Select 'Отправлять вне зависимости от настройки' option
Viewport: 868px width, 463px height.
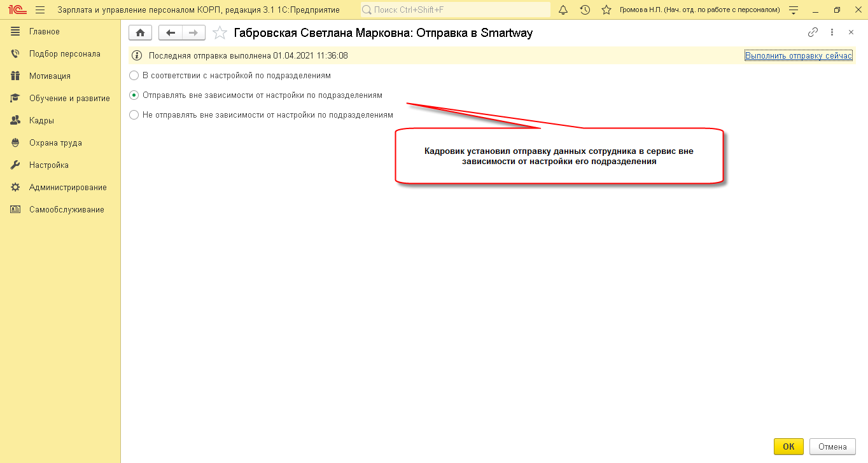click(256, 95)
